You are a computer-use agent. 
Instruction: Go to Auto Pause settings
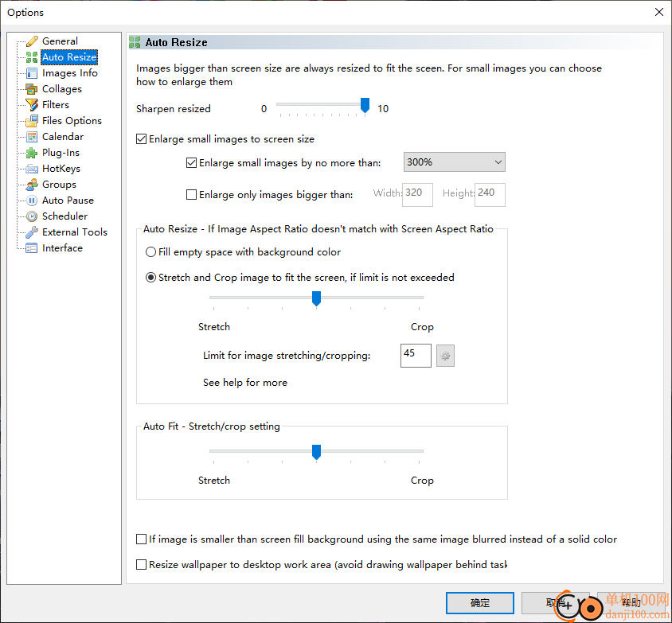[x=68, y=201]
